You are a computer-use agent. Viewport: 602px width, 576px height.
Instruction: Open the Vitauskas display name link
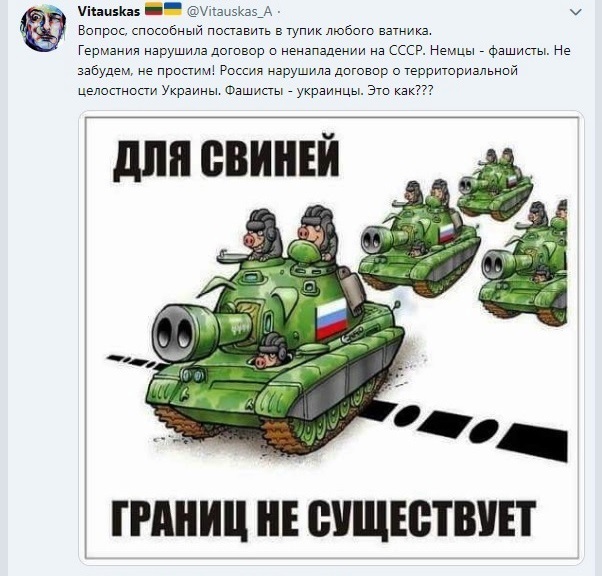pos(109,12)
